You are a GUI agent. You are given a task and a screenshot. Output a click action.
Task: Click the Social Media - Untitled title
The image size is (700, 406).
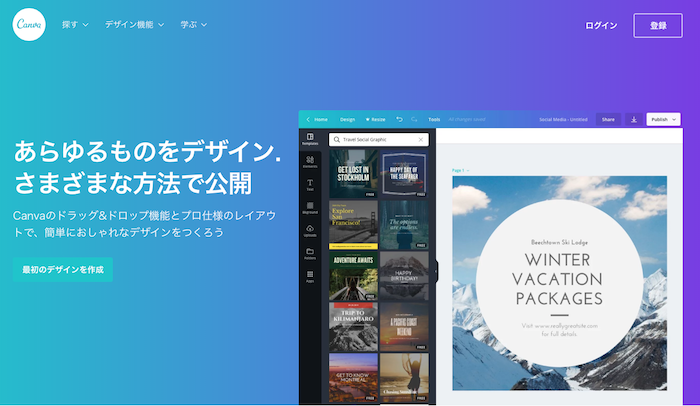click(x=563, y=120)
